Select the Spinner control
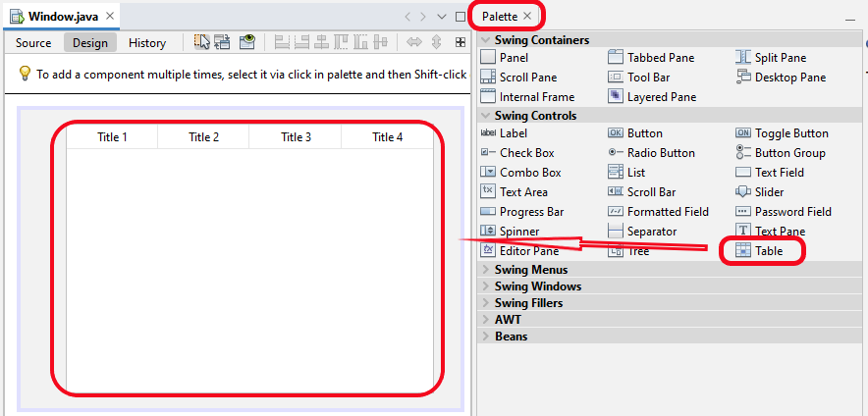Screen dimensions: 868x416 point(518,232)
